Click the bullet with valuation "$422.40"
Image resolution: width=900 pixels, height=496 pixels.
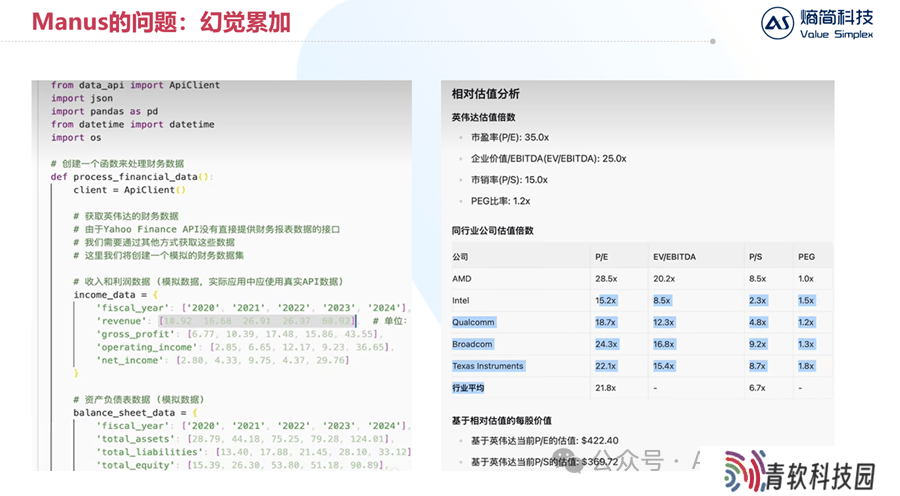point(545,441)
